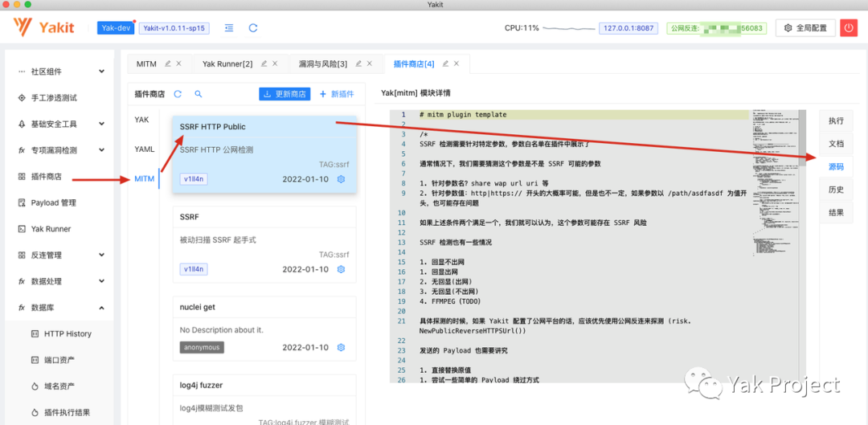
Task: Click the Yakit logo icon
Action: [x=24, y=27]
